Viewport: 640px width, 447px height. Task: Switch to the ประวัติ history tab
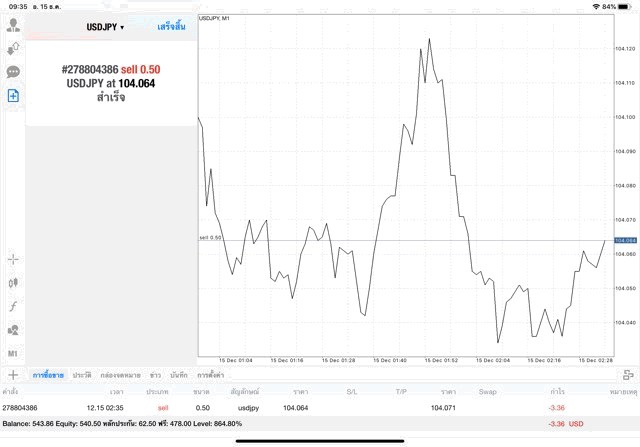click(x=82, y=375)
